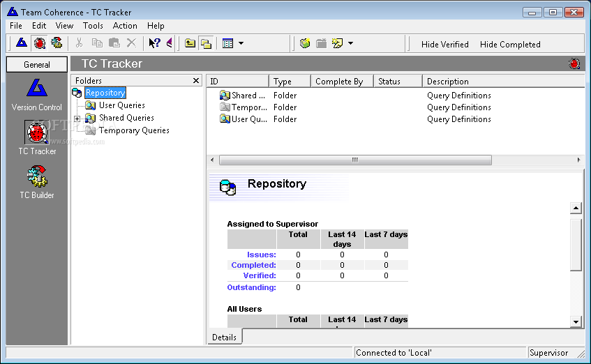
Task: Sort by ID column header
Action: [237, 82]
